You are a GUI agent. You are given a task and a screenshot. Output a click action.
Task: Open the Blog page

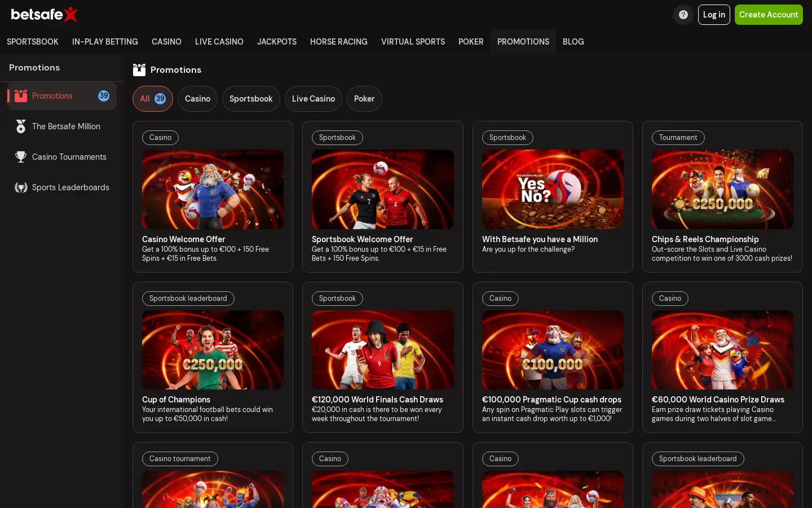[573, 42]
